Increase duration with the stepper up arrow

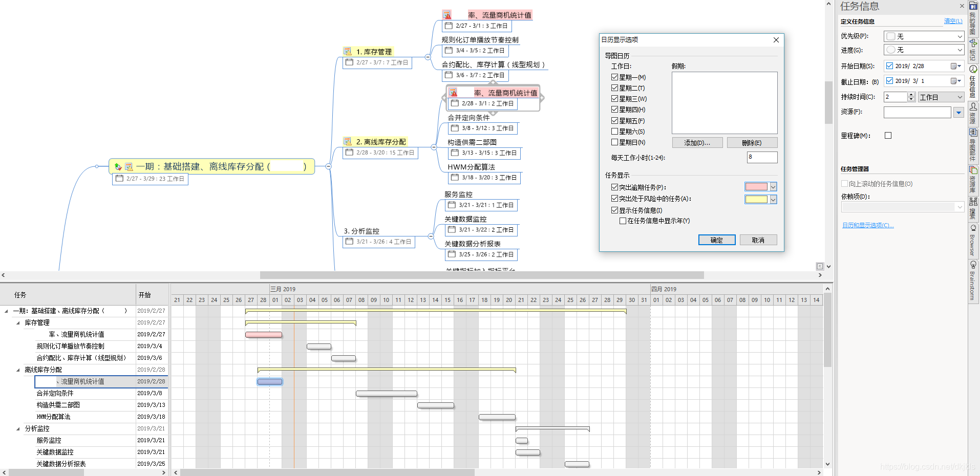point(911,94)
